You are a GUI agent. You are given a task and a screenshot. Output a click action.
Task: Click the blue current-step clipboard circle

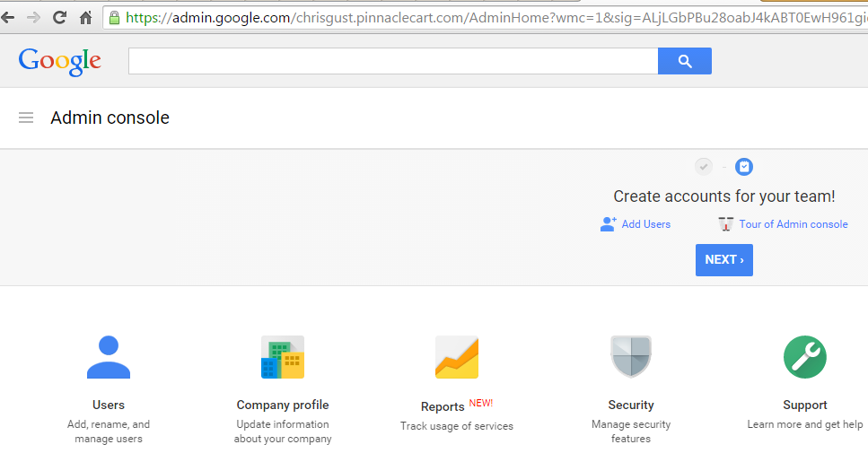point(744,167)
